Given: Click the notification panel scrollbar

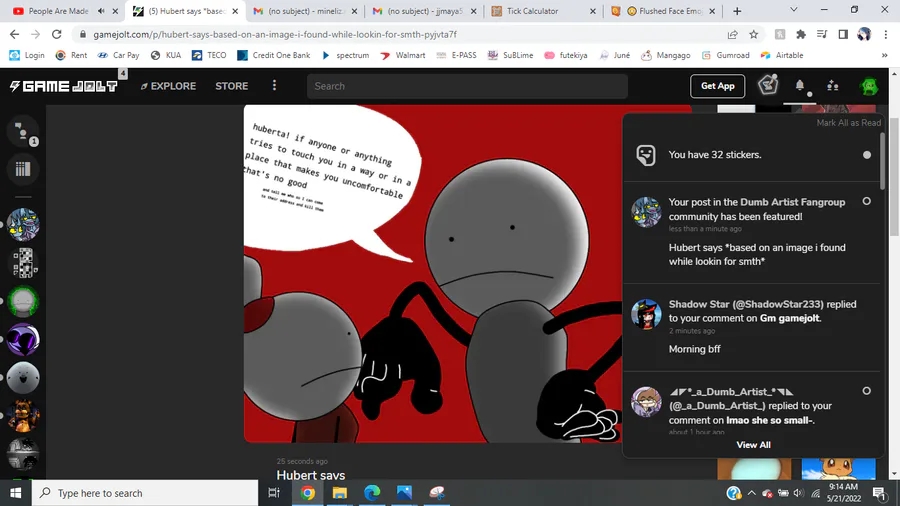Looking at the screenshot, I should coord(882,161).
